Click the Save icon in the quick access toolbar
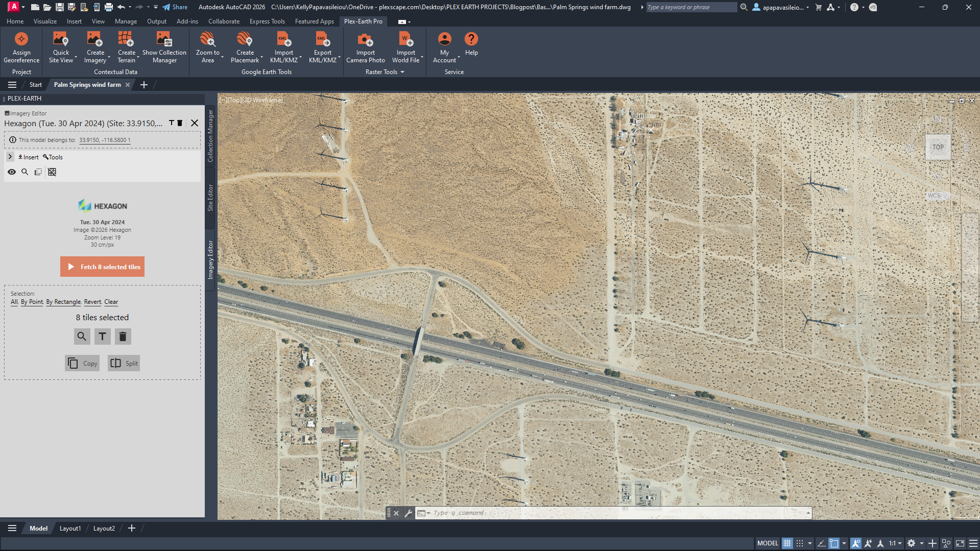980x551 pixels. (x=59, y=7)
